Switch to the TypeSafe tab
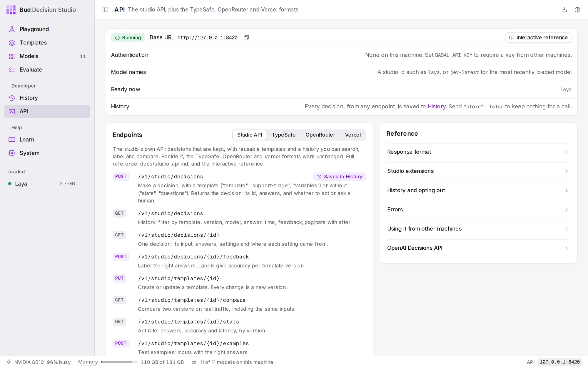Image resolution: width=588 pixels, height=368 pixels. coord(283,135)
